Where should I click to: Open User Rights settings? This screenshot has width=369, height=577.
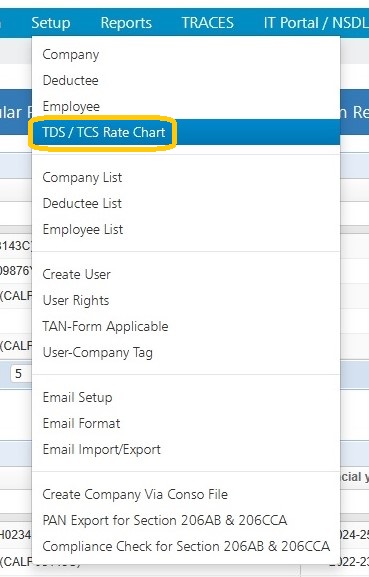[186, 300]
